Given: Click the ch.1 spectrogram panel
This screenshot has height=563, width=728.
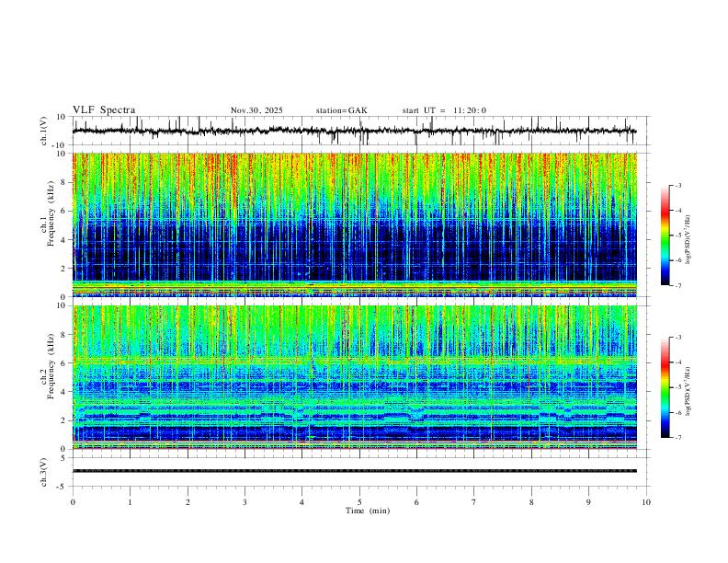Looking at the screenshot, I should click(355, 224).
